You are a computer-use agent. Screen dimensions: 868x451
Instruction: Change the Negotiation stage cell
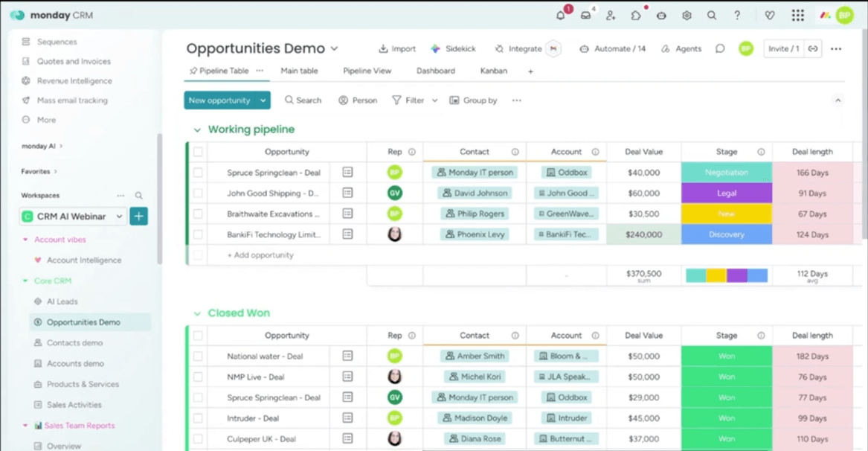(726, 173)
